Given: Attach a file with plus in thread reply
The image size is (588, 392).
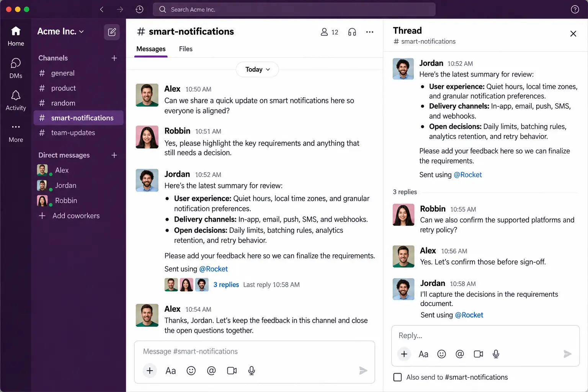Looking at the screenshot, I should click(x=404, y=354).
